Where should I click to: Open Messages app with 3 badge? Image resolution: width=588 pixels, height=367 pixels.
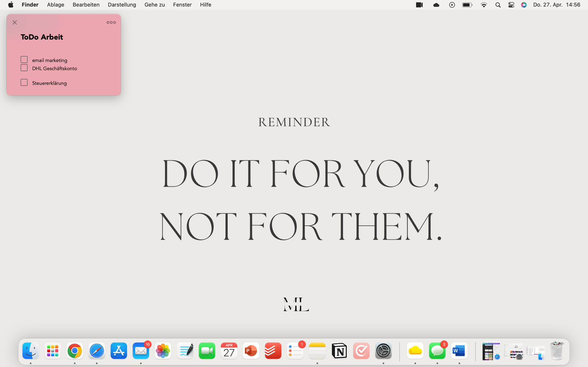click(x=437, y=351)
